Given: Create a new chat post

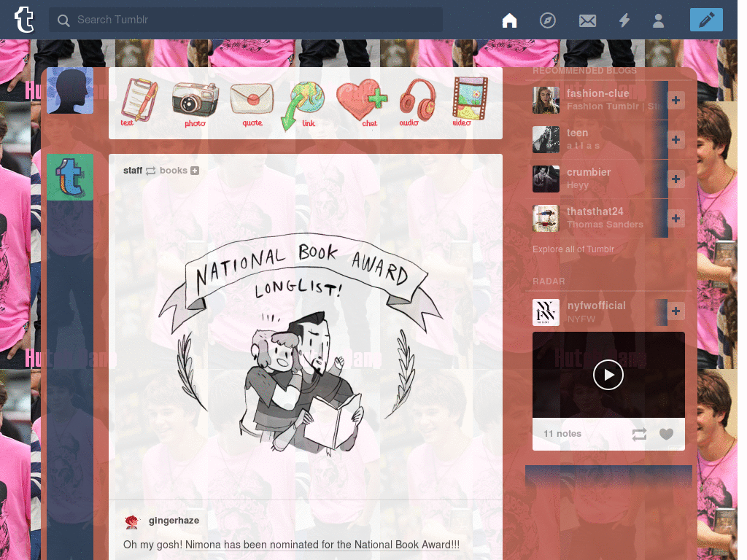Looking at the screenshot, I should (x=362, y=103).
